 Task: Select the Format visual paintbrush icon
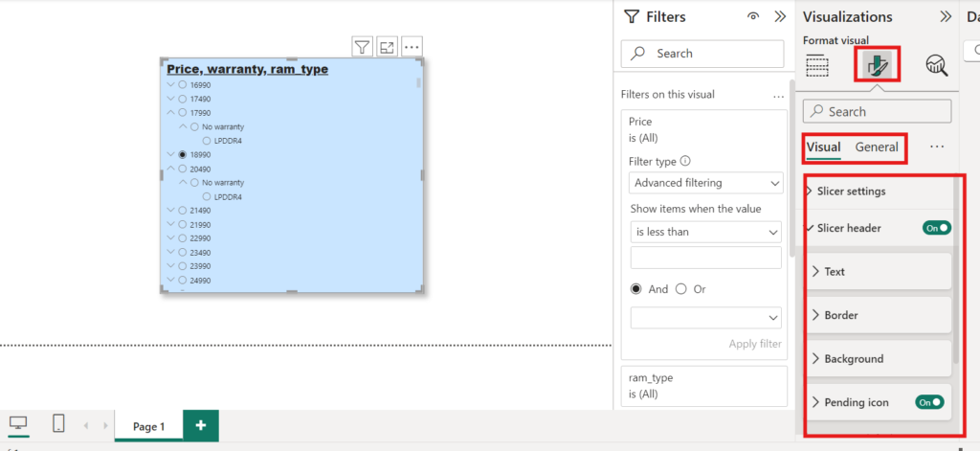tap(878, 64)
